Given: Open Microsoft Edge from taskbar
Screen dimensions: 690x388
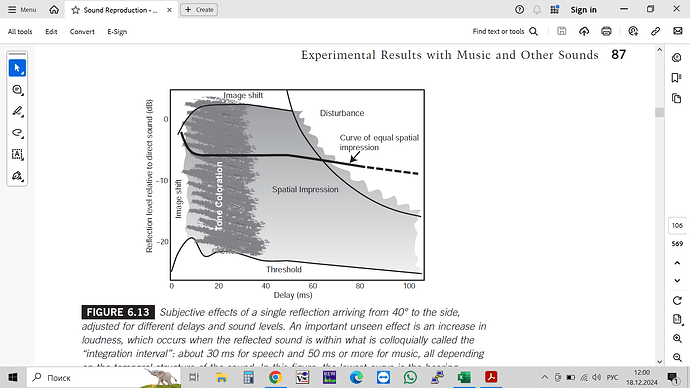Looking at the screenshot, I should 356,377.
